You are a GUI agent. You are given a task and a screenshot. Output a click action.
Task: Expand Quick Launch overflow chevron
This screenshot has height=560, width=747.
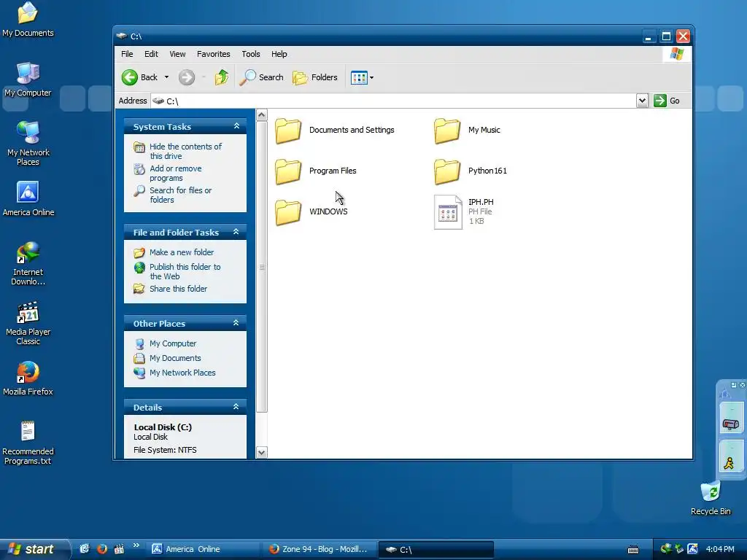pyautogui.click(x=136, y=545)
